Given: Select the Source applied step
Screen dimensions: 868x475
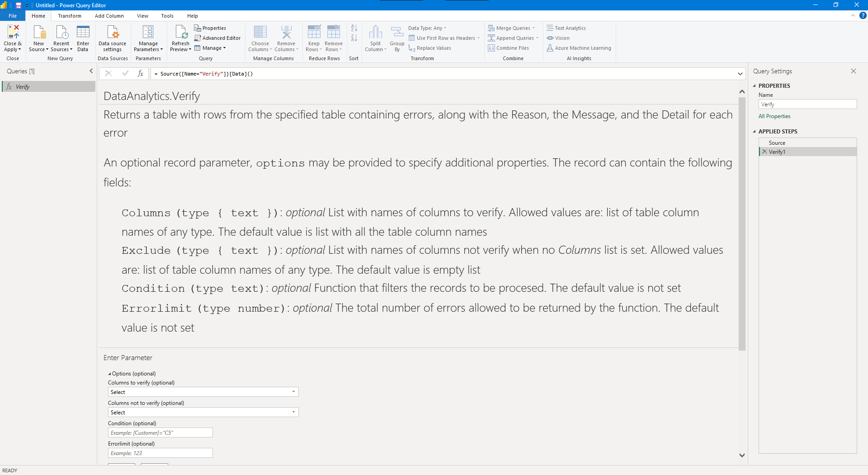Looking at the screenshot, I should [807, 142].
